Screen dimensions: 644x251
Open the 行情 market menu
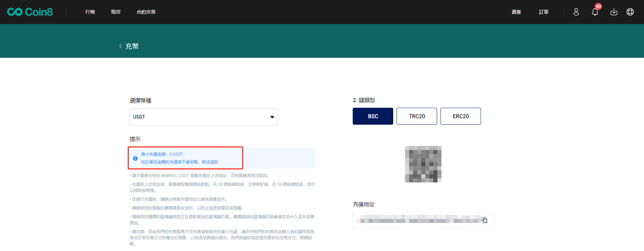coord(90,12)
